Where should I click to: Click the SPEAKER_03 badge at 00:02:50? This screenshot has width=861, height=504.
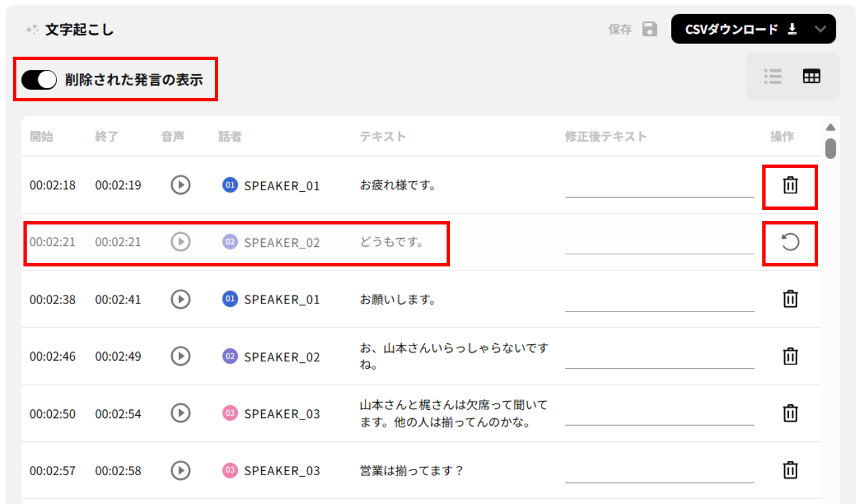click(x=230, y=413)
